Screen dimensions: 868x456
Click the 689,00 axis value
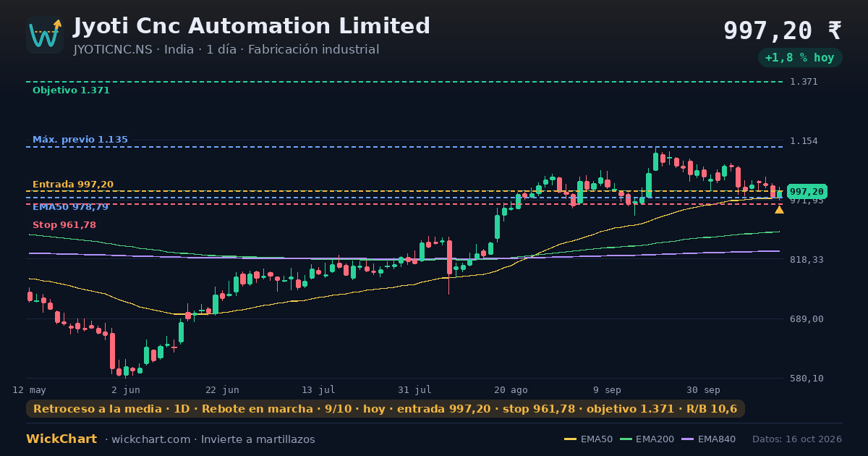pyautogui.click(x=807, y=319)
